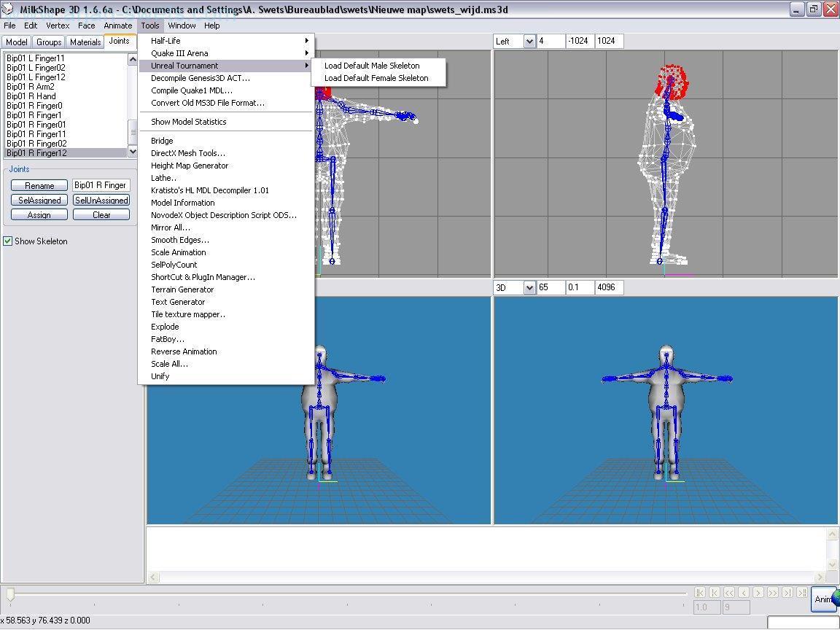Switch to the Groups tab
The height and width of the screenshot is (630, 840).
tap(49, 42)
